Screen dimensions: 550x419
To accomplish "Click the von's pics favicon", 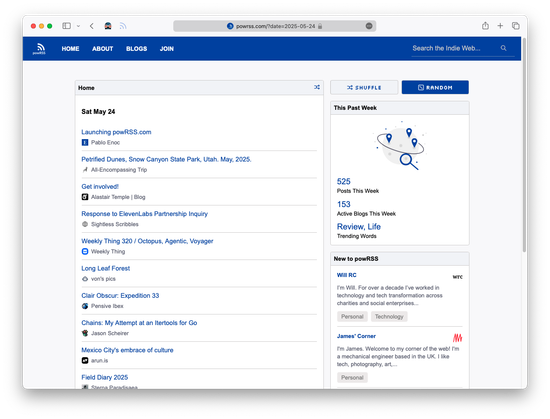I will (x=85, y=279).
